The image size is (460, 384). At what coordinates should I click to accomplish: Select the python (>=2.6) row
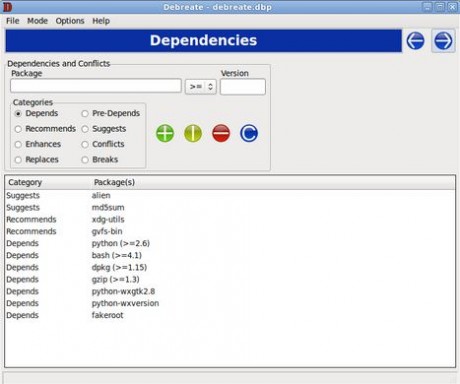pos(230,243)
